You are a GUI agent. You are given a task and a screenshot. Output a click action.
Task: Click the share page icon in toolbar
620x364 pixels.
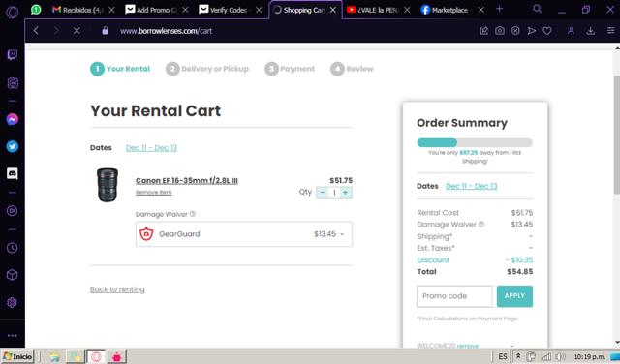(484, 30)
